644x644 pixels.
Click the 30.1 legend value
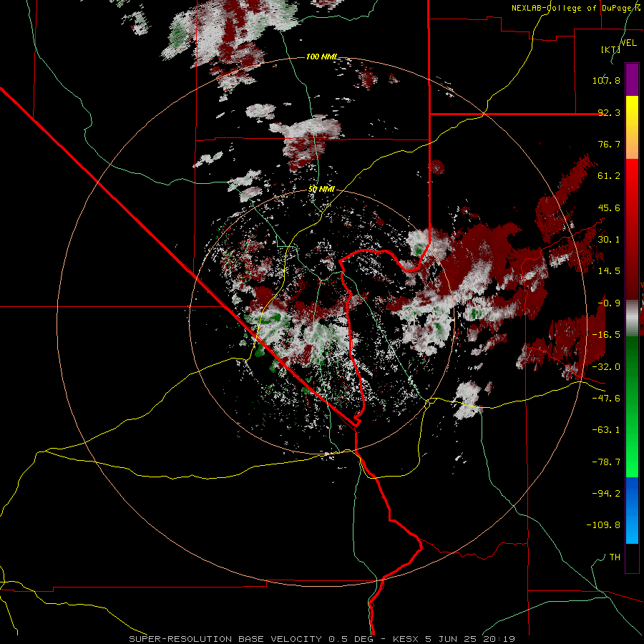tap(609, 240)
